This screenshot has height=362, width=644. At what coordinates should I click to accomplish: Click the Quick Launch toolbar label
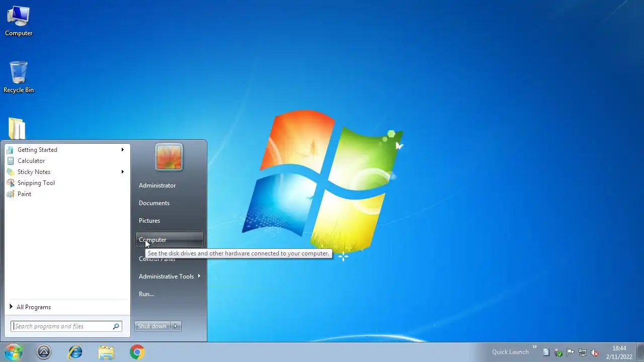(510, 352)
